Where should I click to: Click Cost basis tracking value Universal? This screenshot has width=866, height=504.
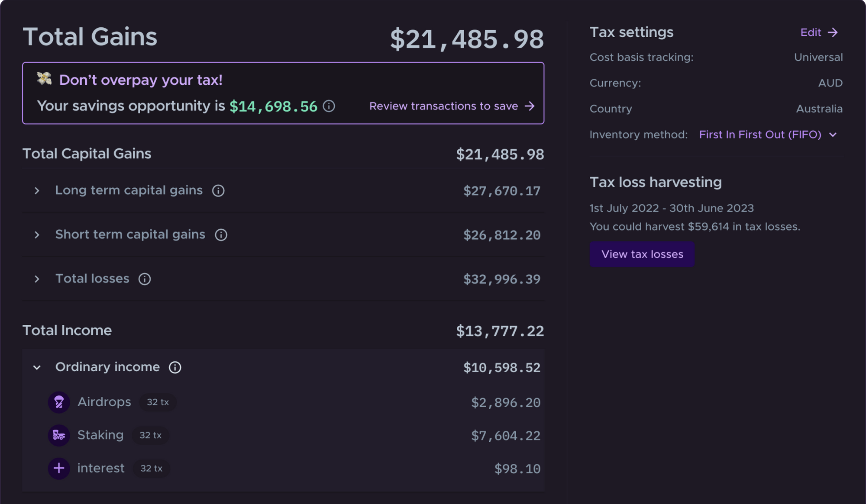[818, 57]
